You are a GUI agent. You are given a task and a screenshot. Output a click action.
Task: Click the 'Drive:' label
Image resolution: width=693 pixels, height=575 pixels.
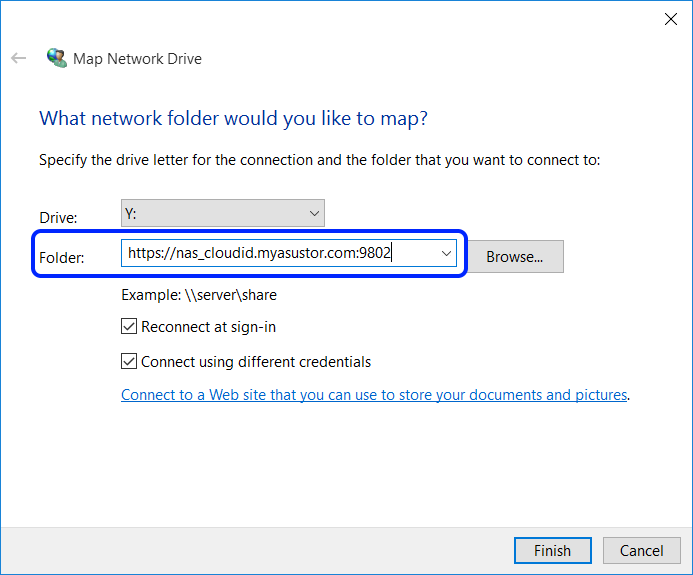tap(58, 217)
